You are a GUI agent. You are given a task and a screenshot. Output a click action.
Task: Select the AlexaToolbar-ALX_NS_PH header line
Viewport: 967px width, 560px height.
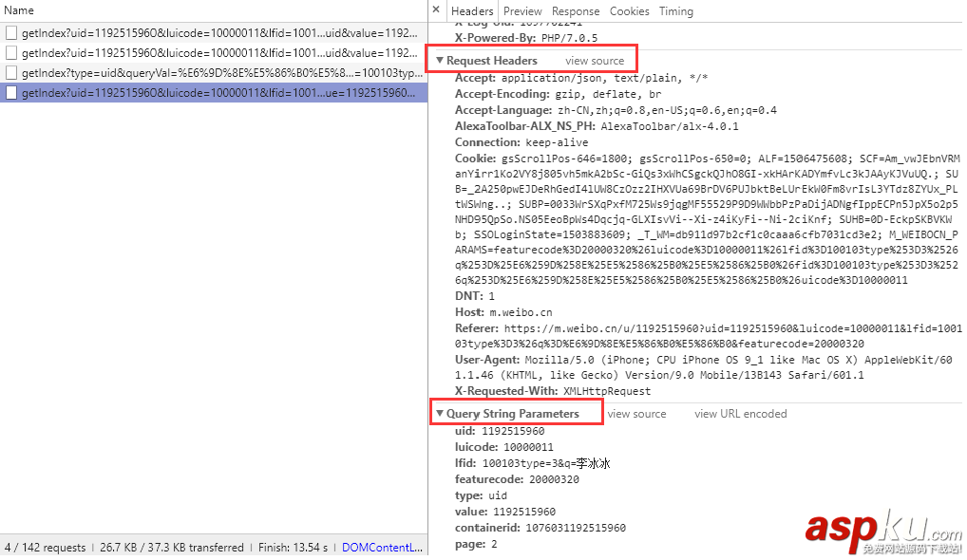597,125
